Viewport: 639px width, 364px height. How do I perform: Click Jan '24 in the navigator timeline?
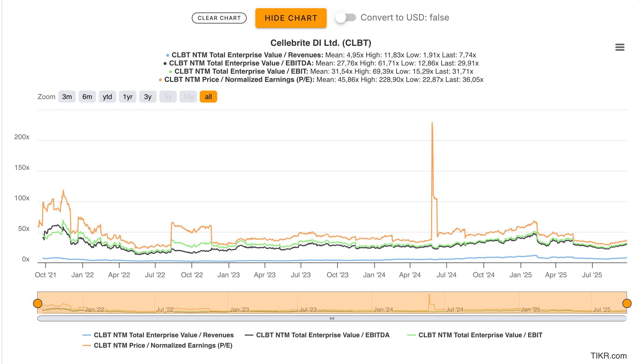click(383, 309)
